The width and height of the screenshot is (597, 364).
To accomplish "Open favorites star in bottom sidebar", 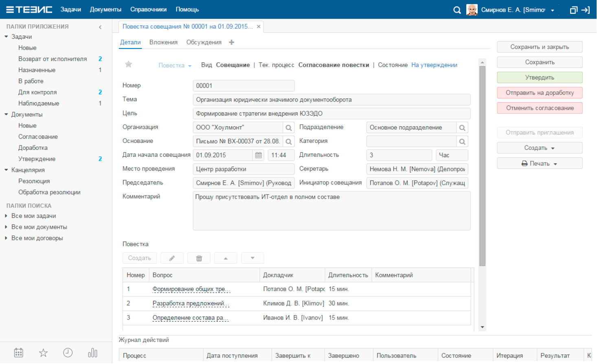I will (x=43, y=353).
